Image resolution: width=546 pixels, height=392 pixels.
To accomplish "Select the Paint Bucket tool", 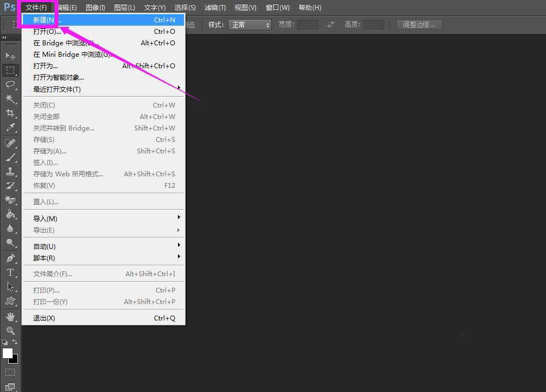I will tap(10, 214).
